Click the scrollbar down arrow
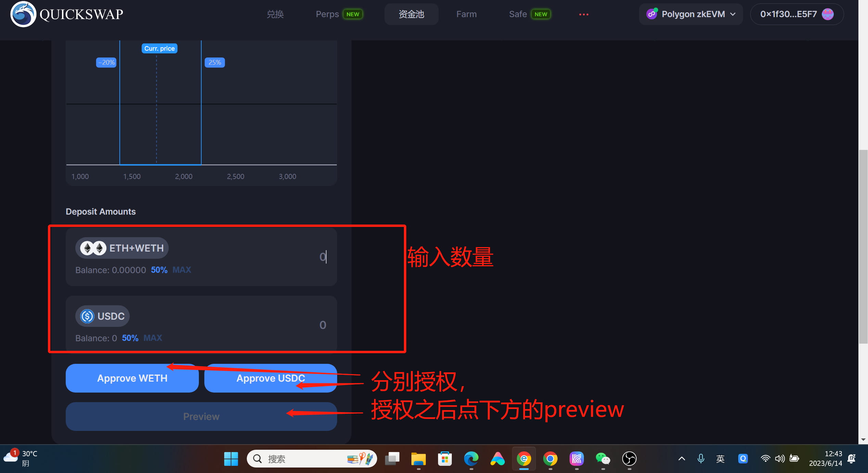 [x=863, y=439]
